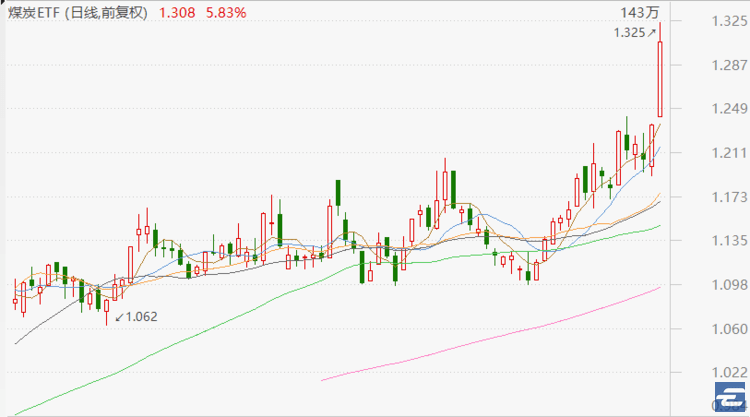Click the blue logo icon at bottom right
This screenshot has height=417, width=750.
point(730,396)
